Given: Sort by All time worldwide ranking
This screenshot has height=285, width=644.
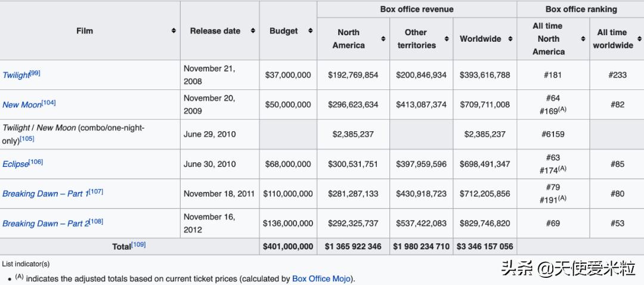Looking at the screenshot, I should point(640,39).
